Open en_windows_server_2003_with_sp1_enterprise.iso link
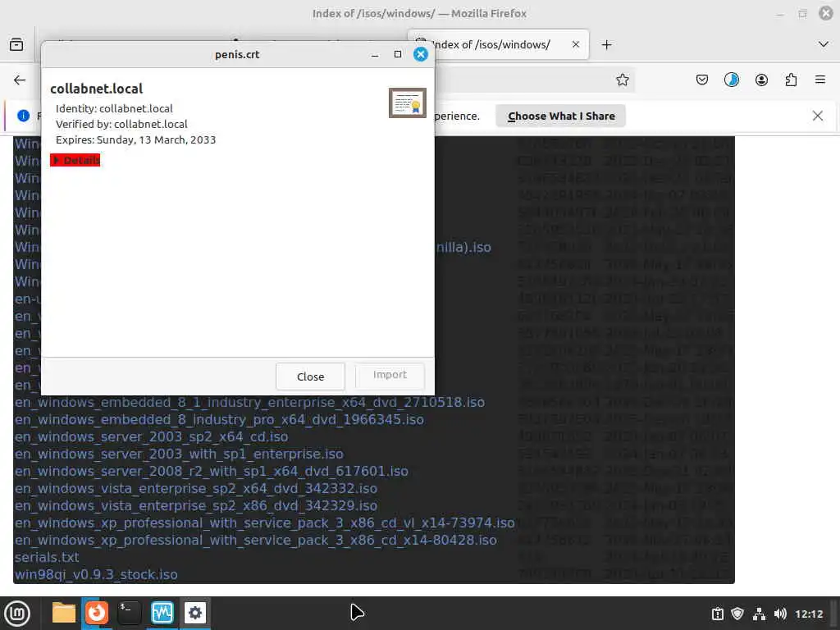The height and width of the screenshot is (630, 840). (179, 454)
